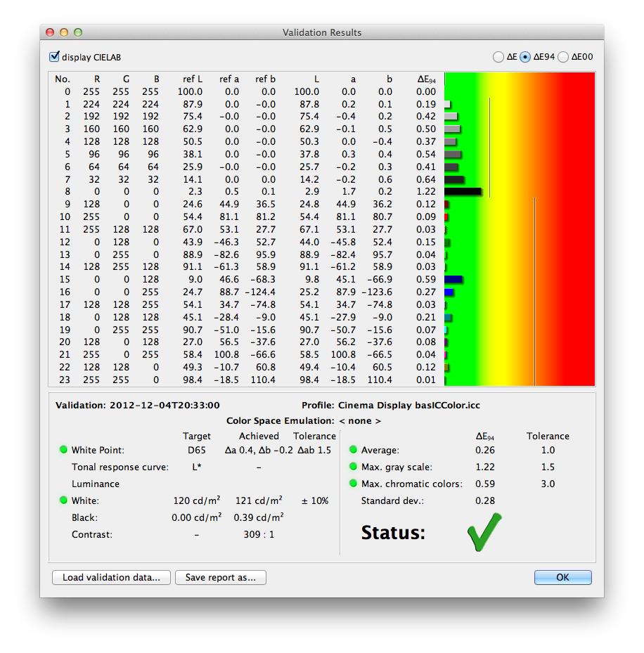This screenshot has height=653, width=644.
Task: Click green indicator next to Luminance White
Action: 63,500
